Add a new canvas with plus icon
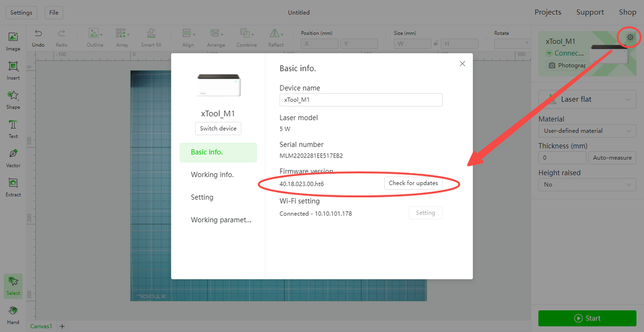Viewport: 644px width, 332px height. click(62, 326)
